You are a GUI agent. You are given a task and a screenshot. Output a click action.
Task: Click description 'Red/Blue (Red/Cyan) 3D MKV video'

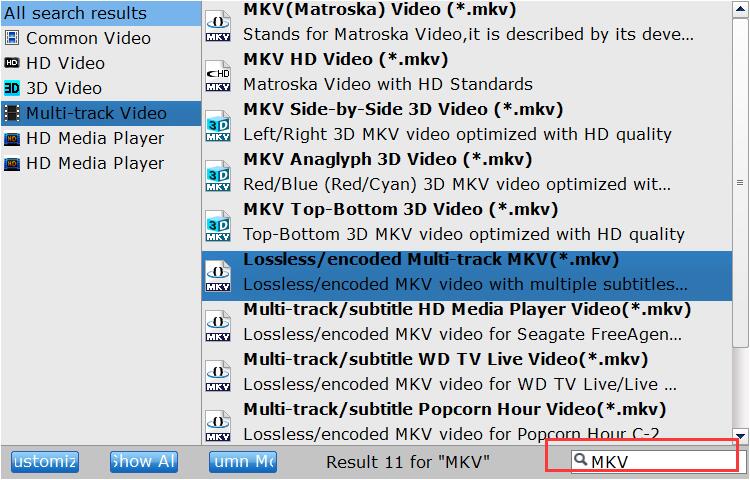(x=457, y=185)
